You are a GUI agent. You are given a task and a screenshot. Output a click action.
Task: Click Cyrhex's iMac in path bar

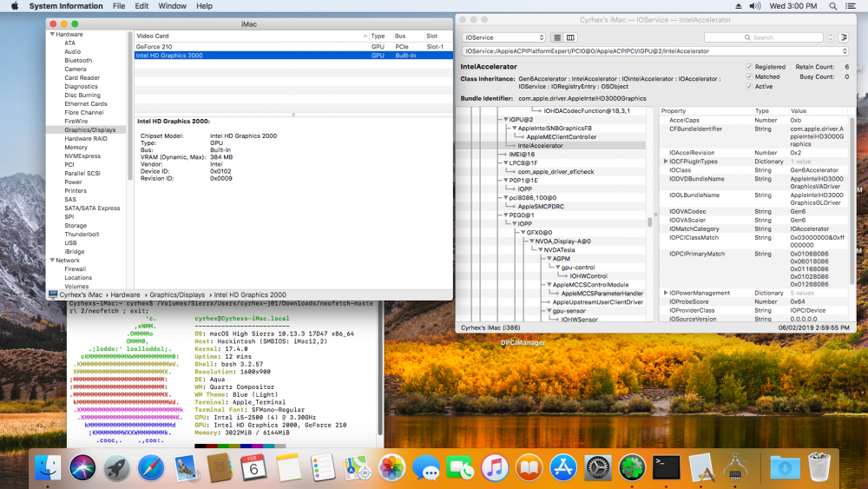[80, 295]
